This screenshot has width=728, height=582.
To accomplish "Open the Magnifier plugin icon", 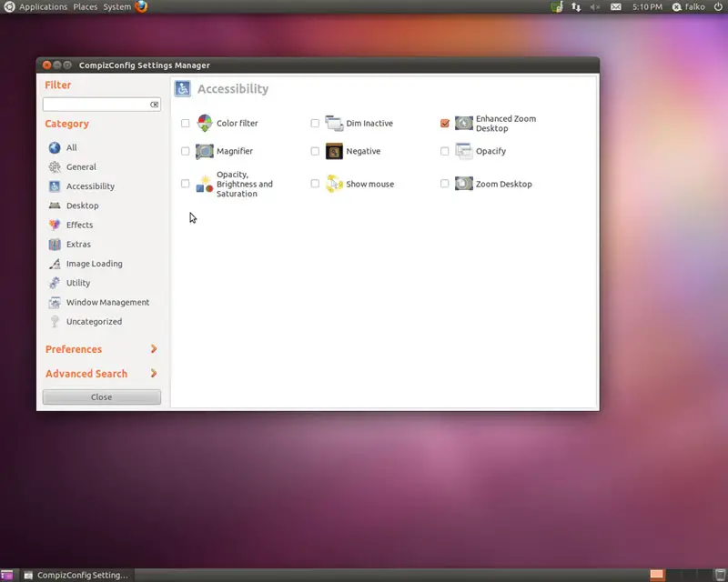I will pyautogui.click(x=204, y=151).
